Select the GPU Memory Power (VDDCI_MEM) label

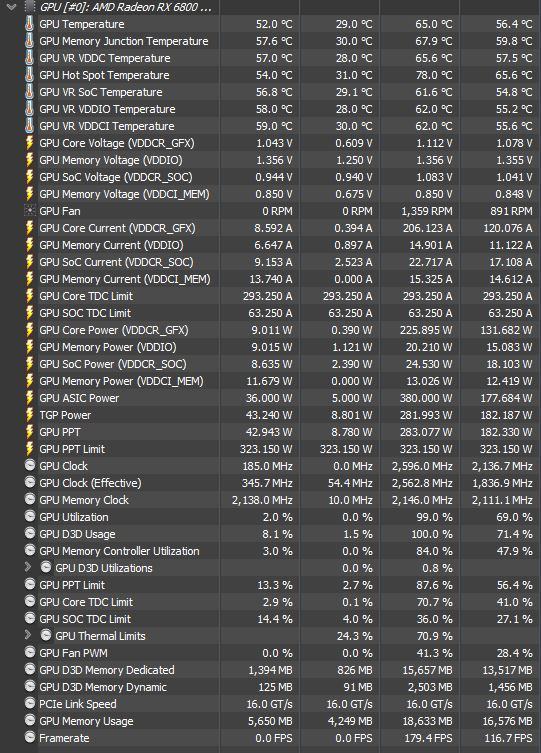click(121, 381)
